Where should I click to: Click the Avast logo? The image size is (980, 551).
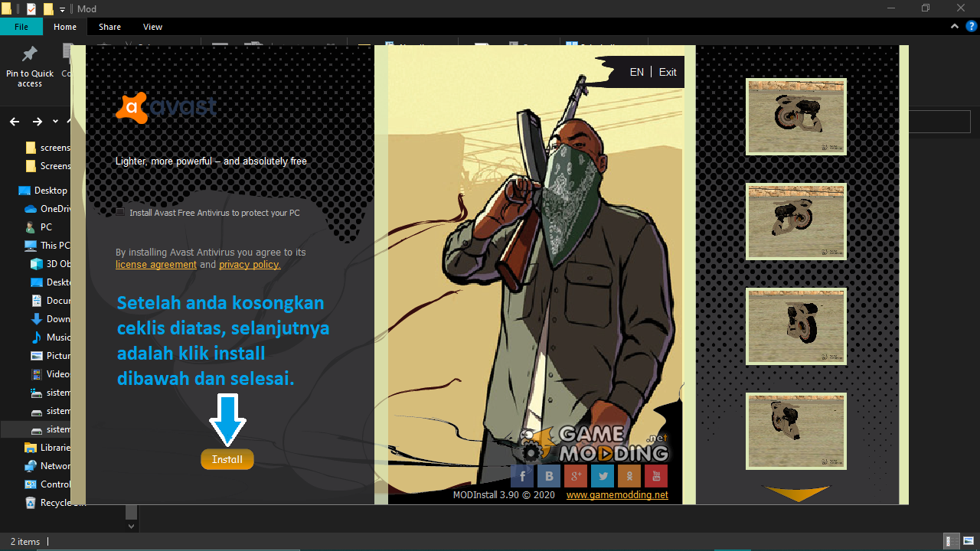point(166,108)
